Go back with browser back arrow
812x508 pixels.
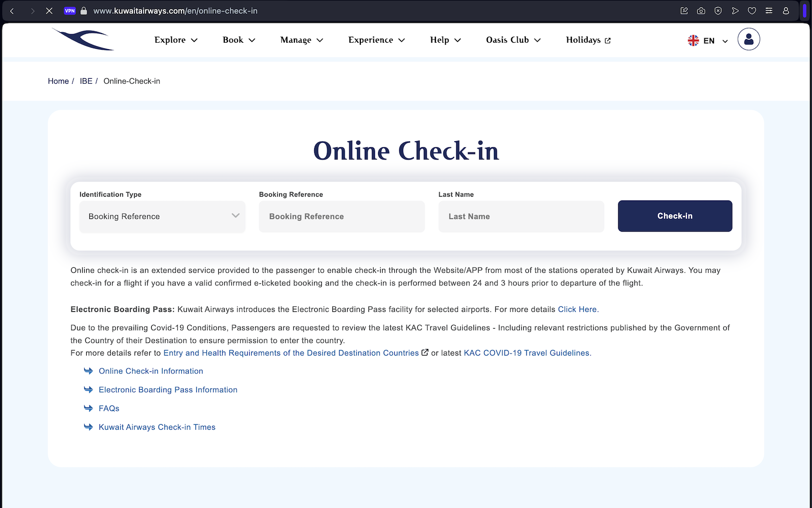click(12, 11)
